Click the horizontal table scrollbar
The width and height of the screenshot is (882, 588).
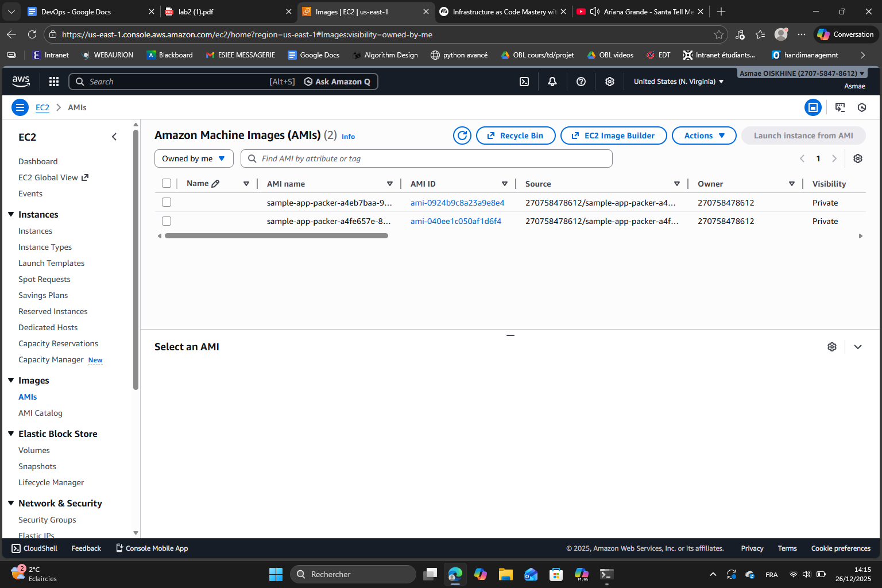(x=276, y=235)
